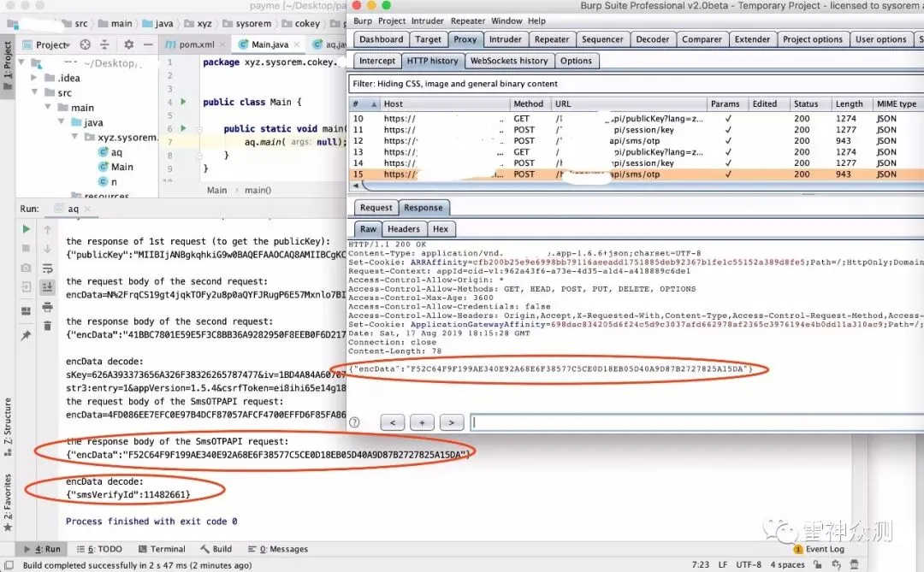This screenshot has height=572, width=924.
Task: Click the Burp filter bar
Action: (x=637, y=84)
